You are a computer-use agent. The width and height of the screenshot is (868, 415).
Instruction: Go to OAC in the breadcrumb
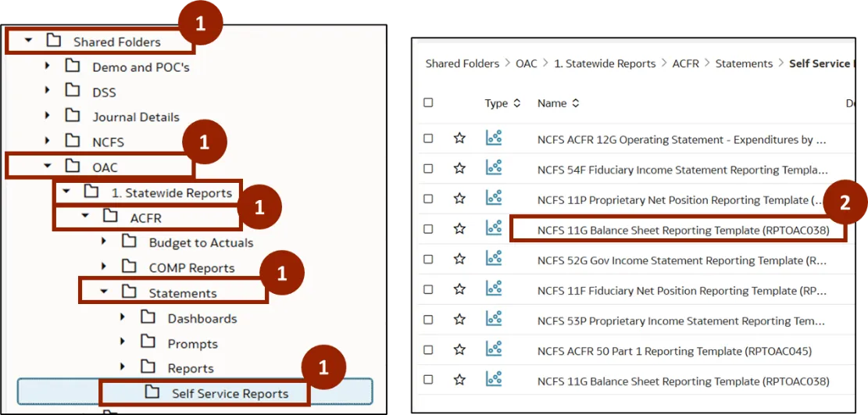click(x=527, y=64)
